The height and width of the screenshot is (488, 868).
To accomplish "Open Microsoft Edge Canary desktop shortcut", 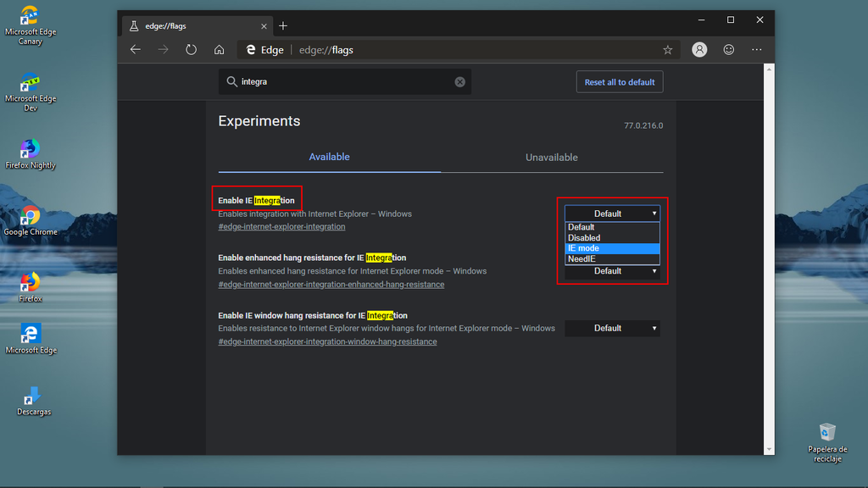I will (30, 25).
